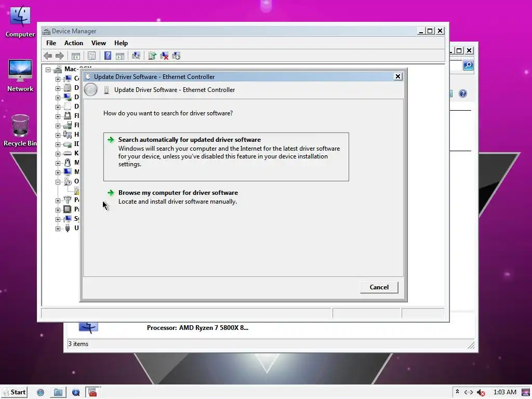Click the round back button in driver wizard

90,89
